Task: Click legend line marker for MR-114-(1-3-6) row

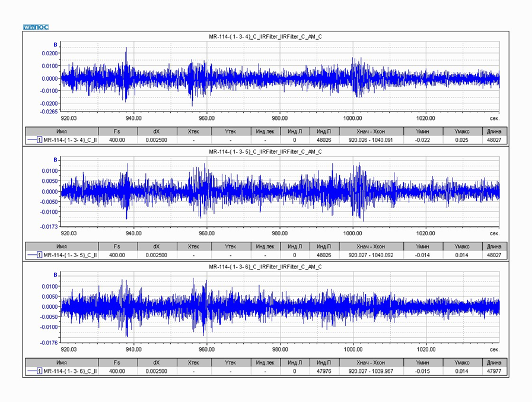Action: (32, 371)
